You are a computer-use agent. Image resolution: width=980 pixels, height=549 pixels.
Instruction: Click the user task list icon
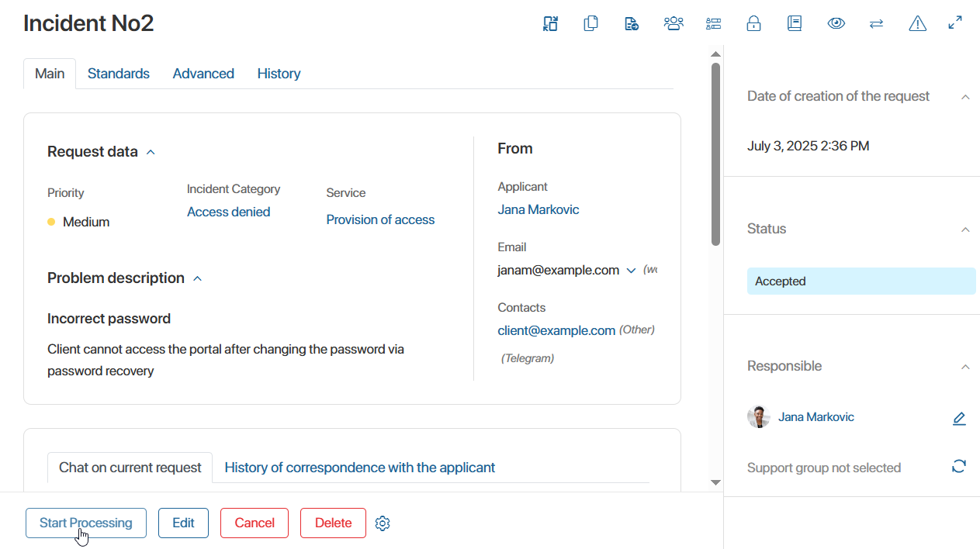pyautogui.click(x=714, y=23)
